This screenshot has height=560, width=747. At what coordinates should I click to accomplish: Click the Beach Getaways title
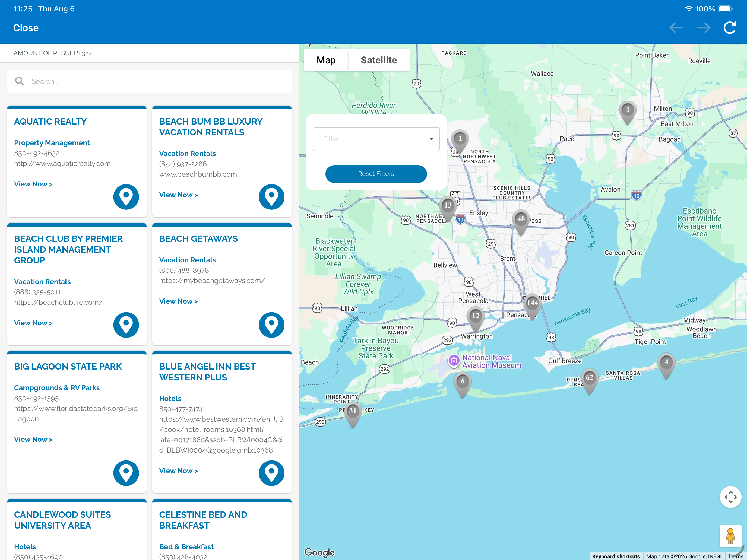(198, 239)
